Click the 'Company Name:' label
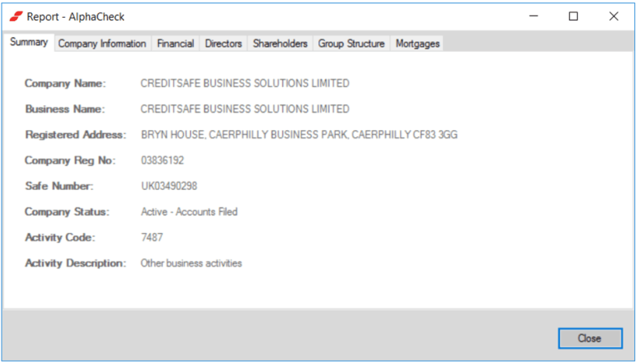The height and width of the screenshot is (364, 639). click(x=65, y=84)
